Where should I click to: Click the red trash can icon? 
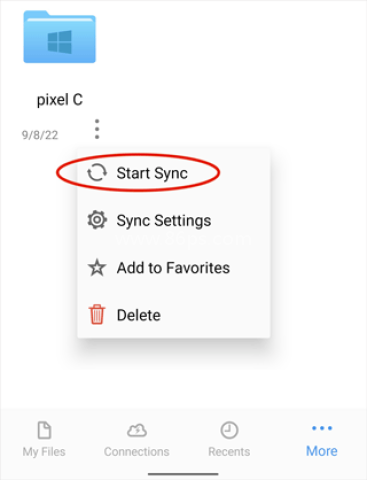97,314
